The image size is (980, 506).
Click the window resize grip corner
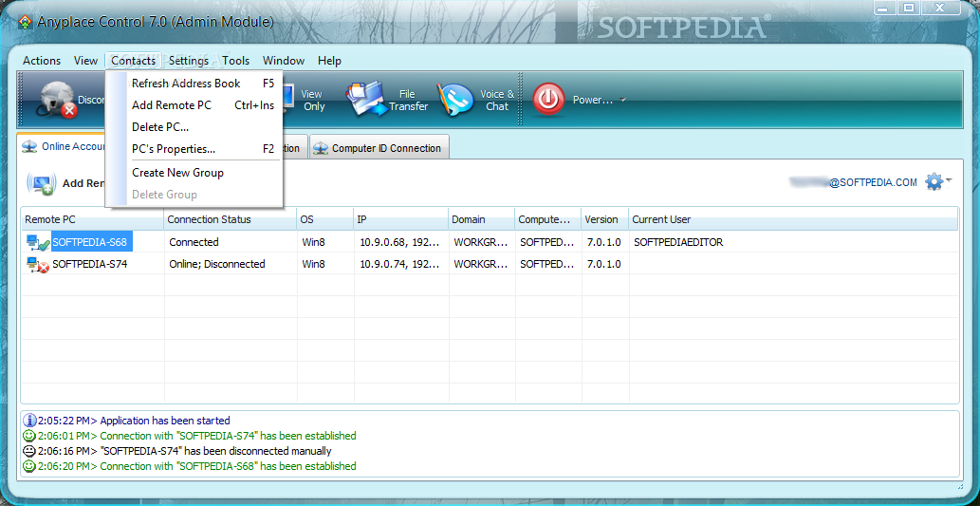tap(960, 486)
